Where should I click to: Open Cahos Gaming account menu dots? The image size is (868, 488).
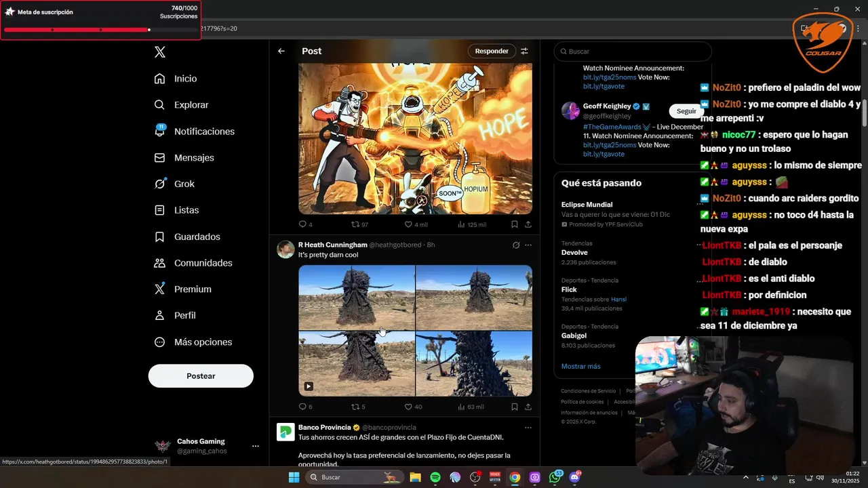point(256,446)
